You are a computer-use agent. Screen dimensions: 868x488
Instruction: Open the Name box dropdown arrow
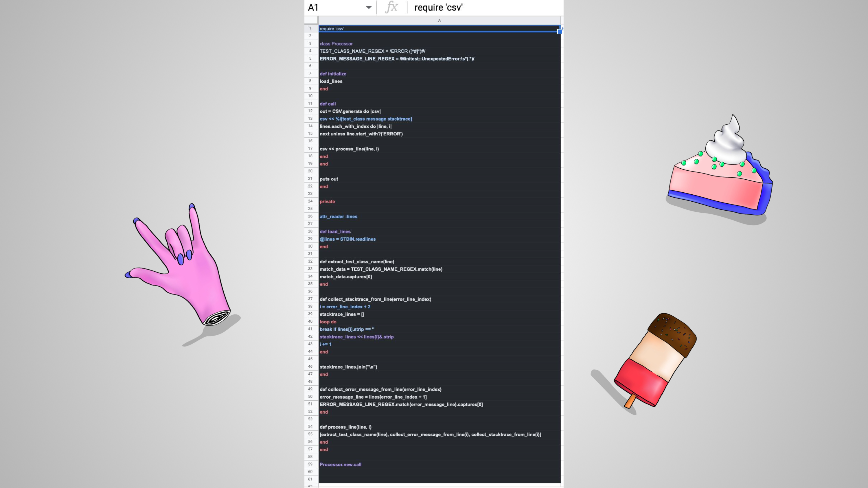(369, 8)
